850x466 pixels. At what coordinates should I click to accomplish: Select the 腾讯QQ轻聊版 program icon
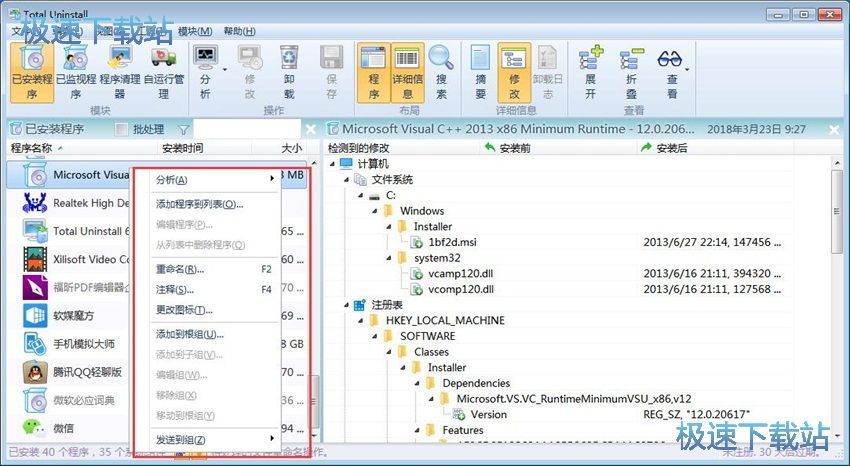click(x=35, y=372)
